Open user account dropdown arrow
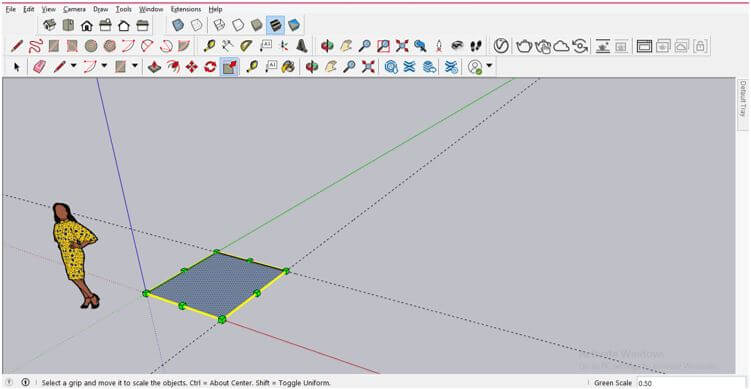Screen dimensions: 751x389 pyautogui.click(x=489, y=65)
